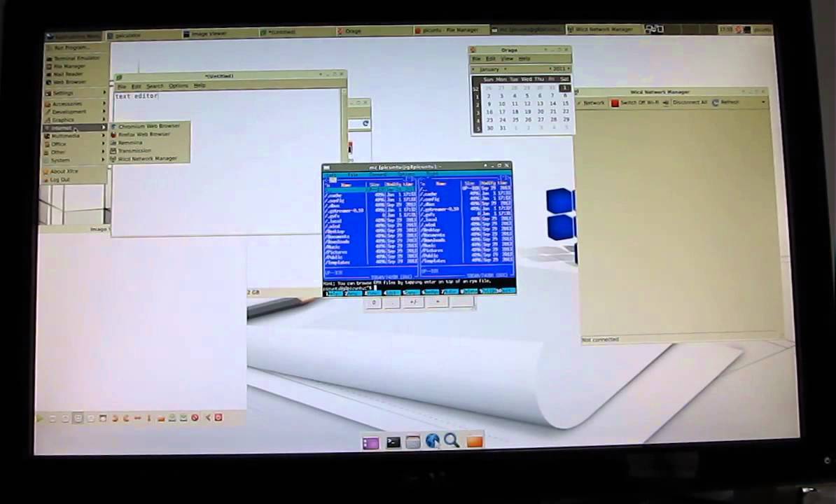Open Options menu in text editor
The image size is (836, 504).
(179, 86)
